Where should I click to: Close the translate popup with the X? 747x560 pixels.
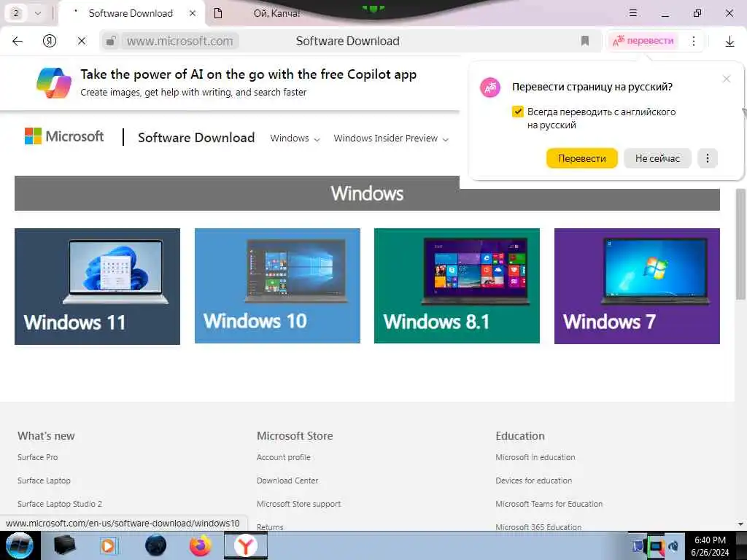726,79
